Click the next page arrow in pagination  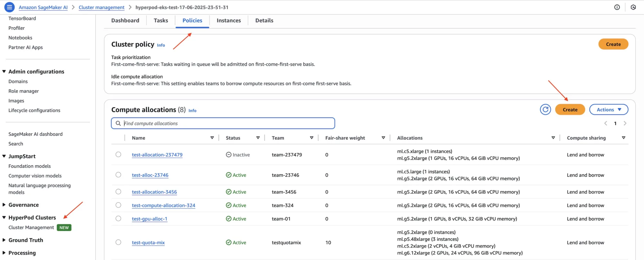pyautogui.click(x=625, y=123)
